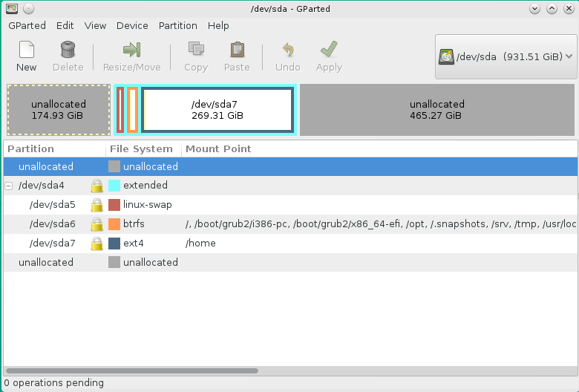The image size is (579, 392).
Task: Select the /dev/sda6 partition row
Action: [290, 224]
